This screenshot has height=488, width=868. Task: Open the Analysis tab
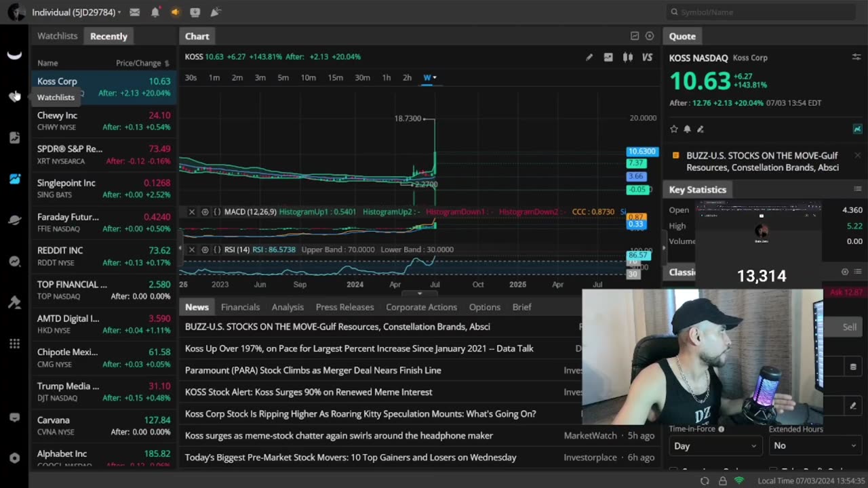pyautogui.click(x=288, y=307)
